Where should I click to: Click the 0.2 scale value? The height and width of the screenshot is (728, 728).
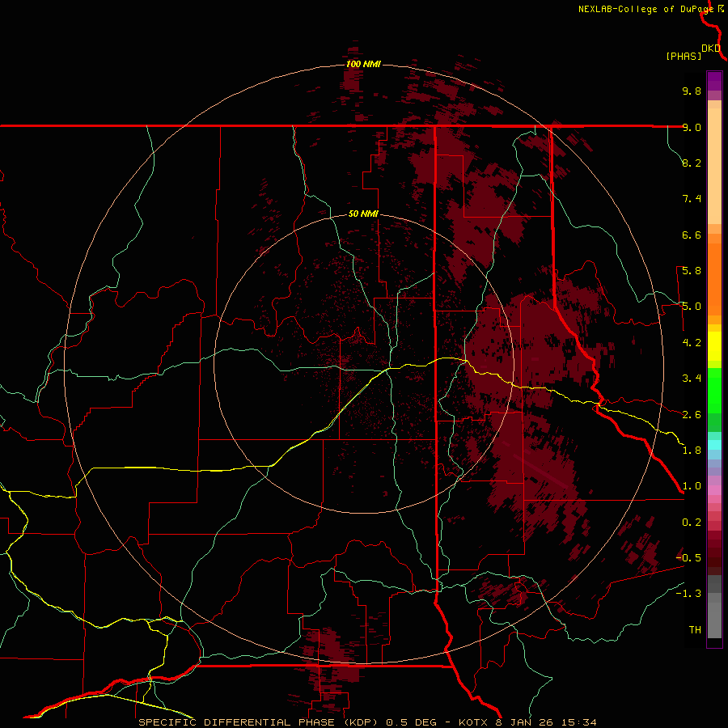692,523
